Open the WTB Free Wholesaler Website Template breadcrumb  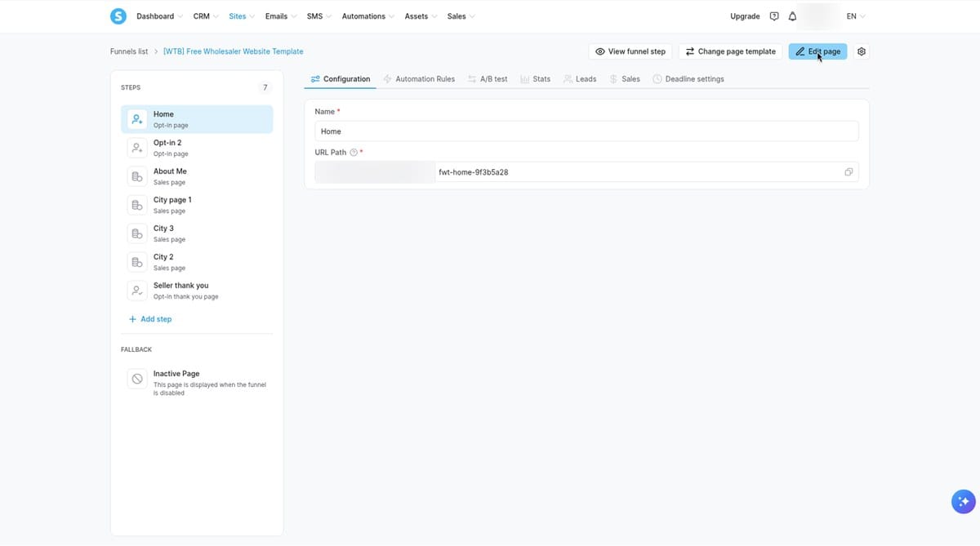[x=234, y=51]
